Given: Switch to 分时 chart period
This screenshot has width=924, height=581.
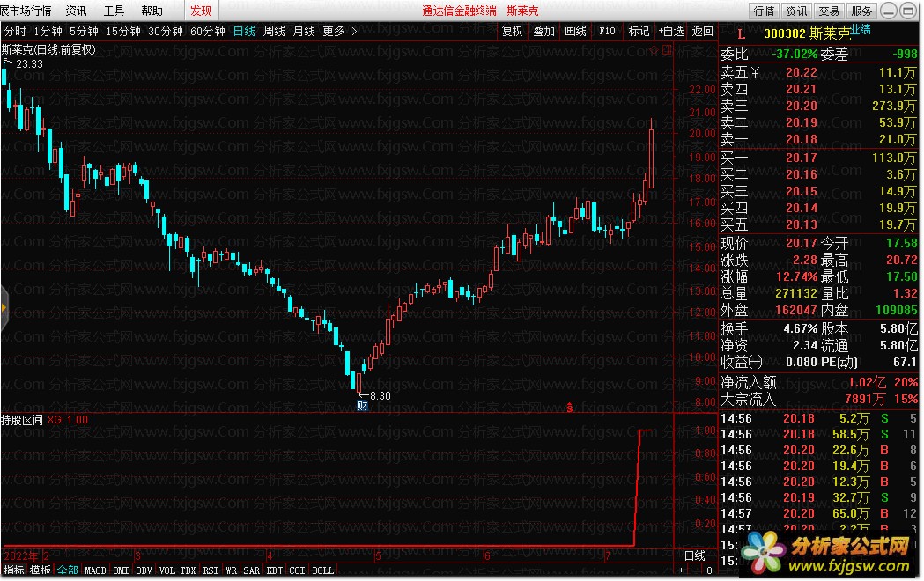Looking at the screenshot, I should pyautogui.click(x=15, y=31).
